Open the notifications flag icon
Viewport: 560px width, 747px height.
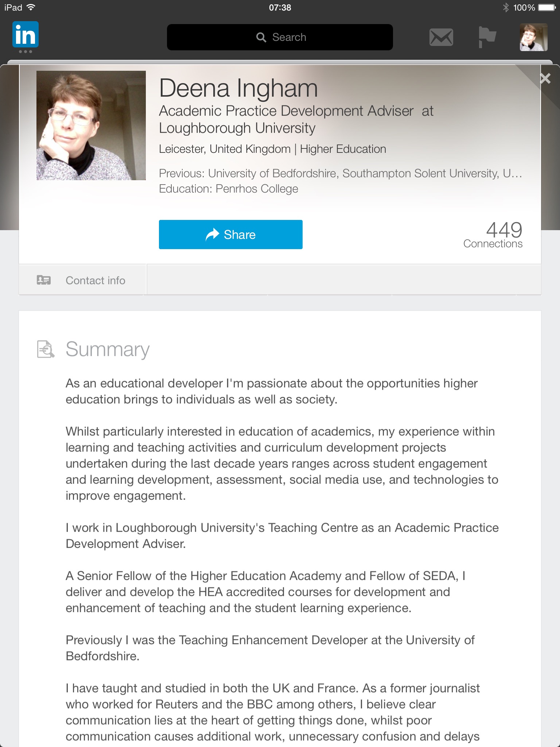[487, 37]
